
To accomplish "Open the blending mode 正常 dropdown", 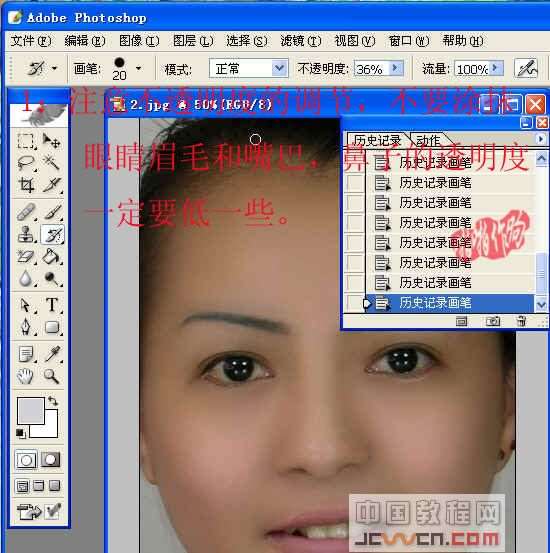I will 279,68.
